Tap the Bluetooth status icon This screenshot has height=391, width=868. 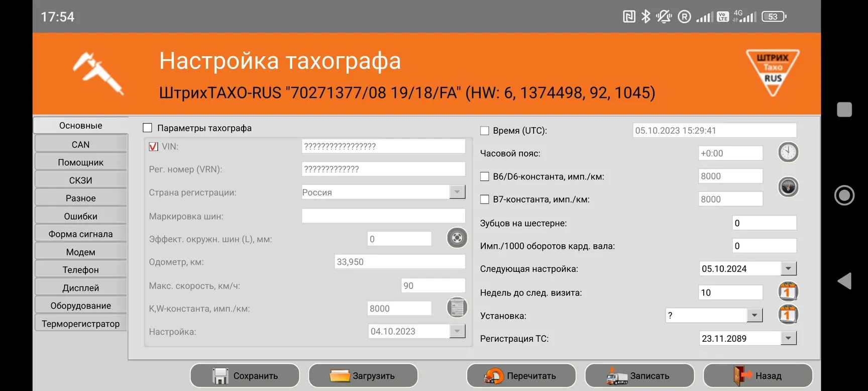pos(646,17)
